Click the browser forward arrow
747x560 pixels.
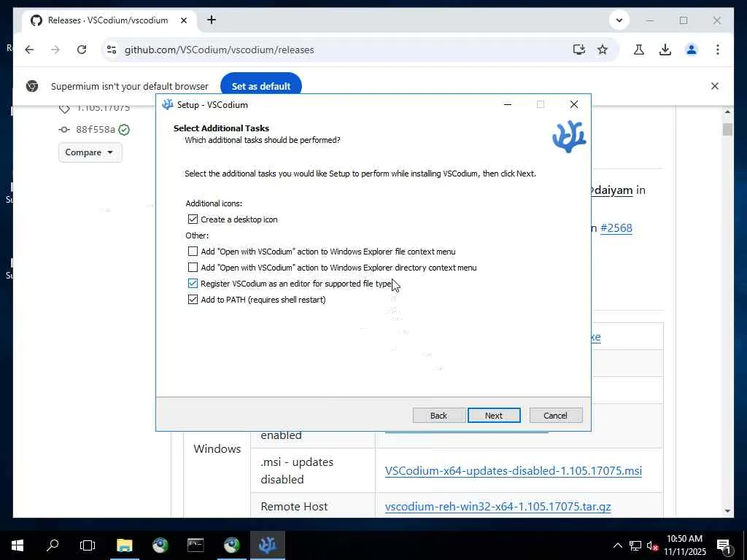pos(55,50)
